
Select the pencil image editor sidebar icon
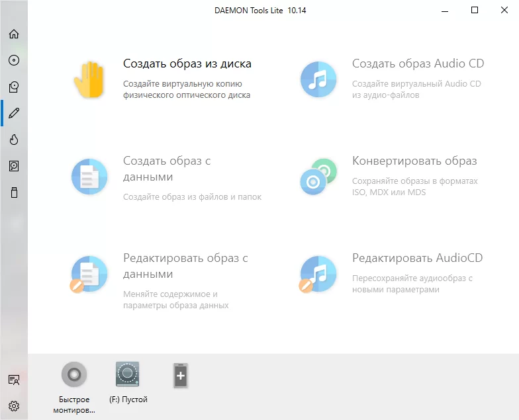click(x=14, y=113)
